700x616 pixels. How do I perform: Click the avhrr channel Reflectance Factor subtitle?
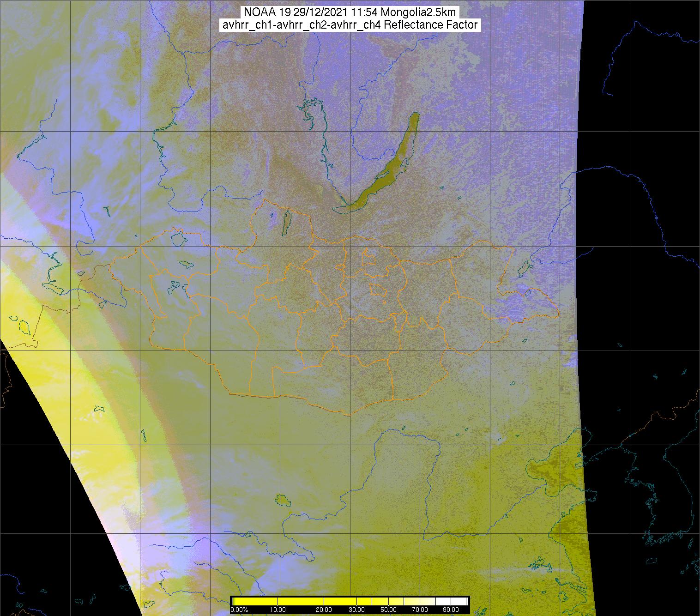350,25
